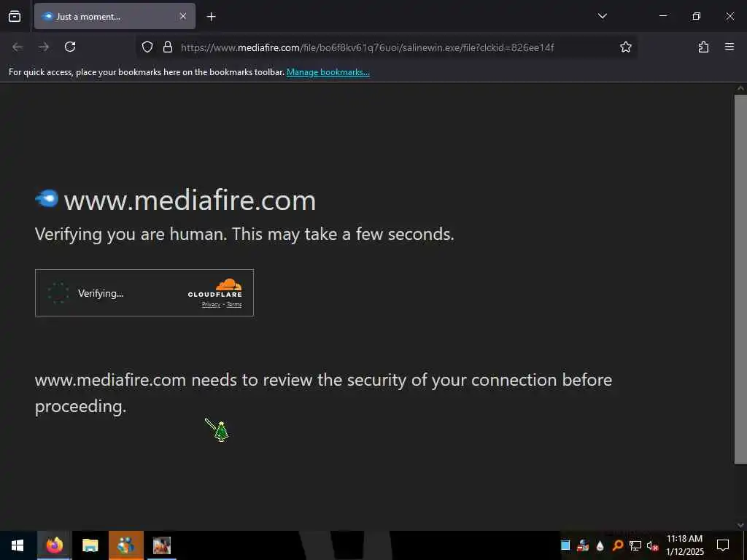
Task: Open the picture thumbnail taskbar app
Action: (x=161, y=545)
